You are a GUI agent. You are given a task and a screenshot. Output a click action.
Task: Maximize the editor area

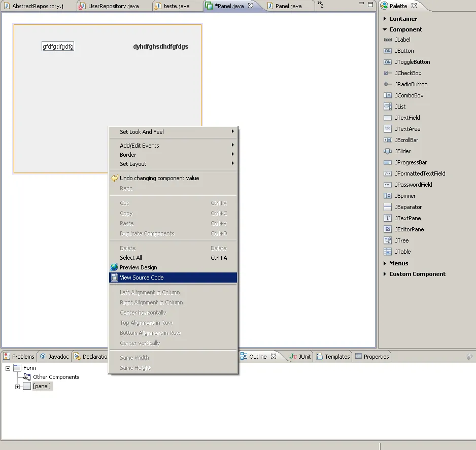[370, 4]
